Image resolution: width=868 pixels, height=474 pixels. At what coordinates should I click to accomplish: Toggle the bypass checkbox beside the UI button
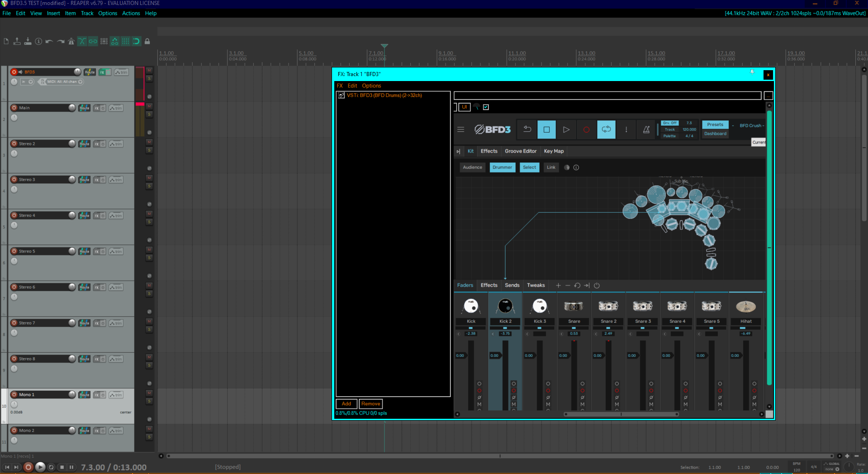[x=486, y=107]
